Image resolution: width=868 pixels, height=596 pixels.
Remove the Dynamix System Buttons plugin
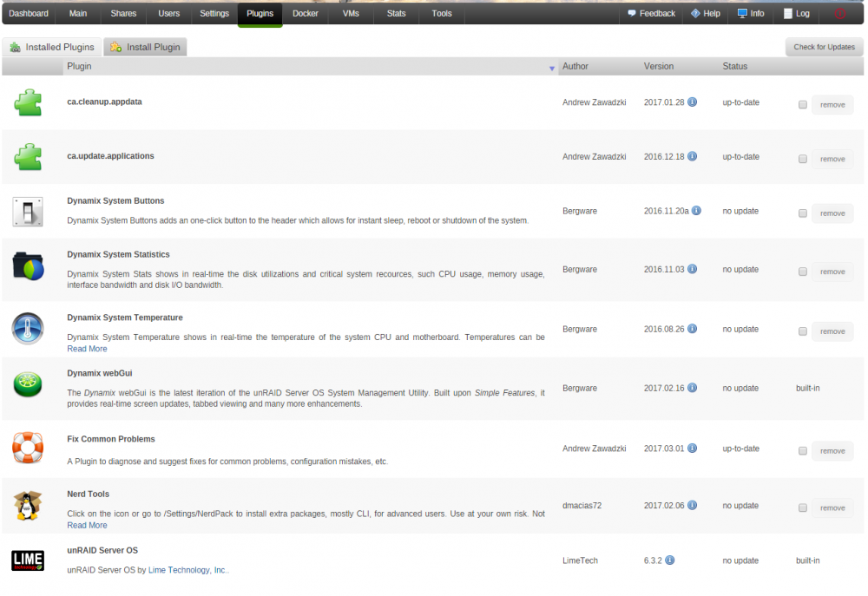[x=832, y=213]
